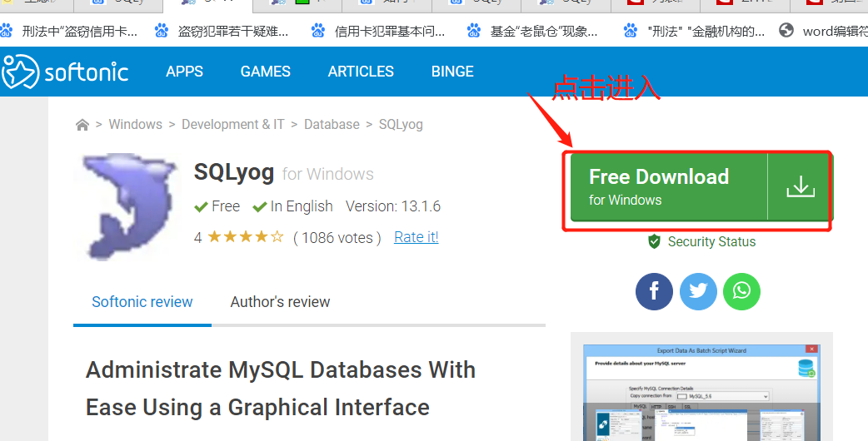Click the Administrate MySQL Databases headline
868x441 pixels.
click(x=281, y=389)
